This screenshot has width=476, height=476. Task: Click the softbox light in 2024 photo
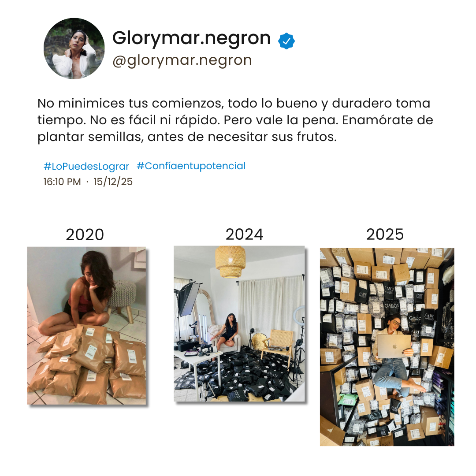tap(189, 298)
